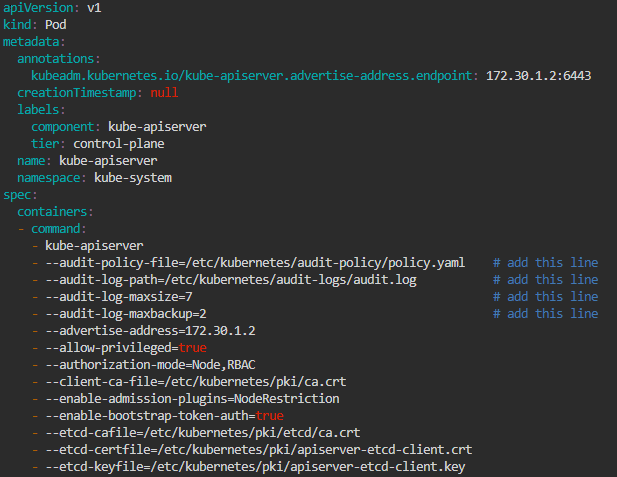
Task: Click the kubeadm advertise-address.endpoint annotation key
Action: pyautogui.click(x=251, y=76)
